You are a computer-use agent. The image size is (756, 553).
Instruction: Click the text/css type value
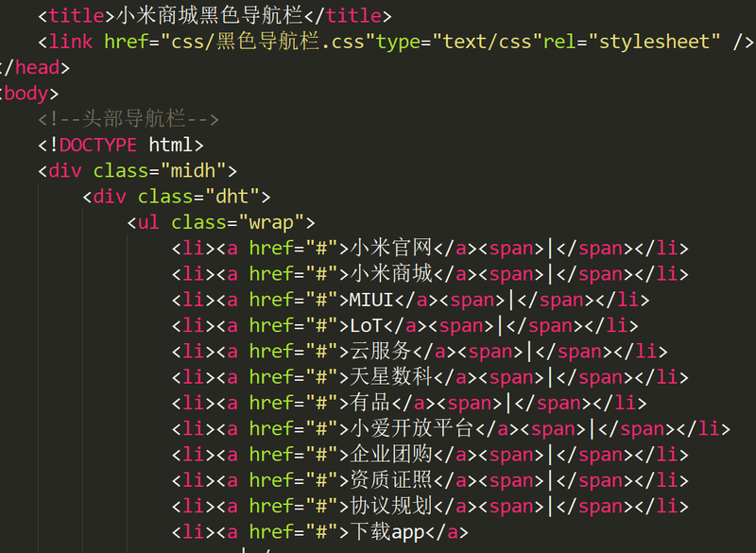pyautogui.click(x=487, y=42)
